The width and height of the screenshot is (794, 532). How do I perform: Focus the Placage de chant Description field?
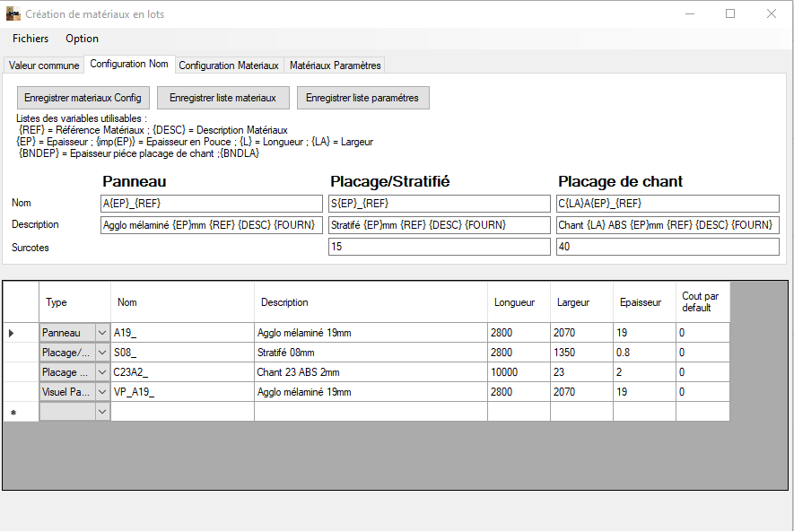point(667,225)
